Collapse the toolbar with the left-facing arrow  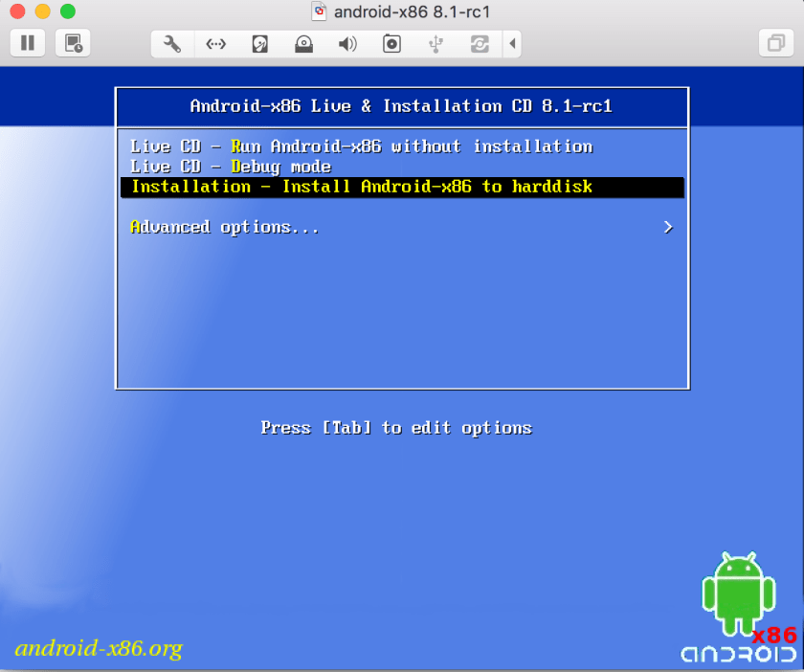click(511, 43)
